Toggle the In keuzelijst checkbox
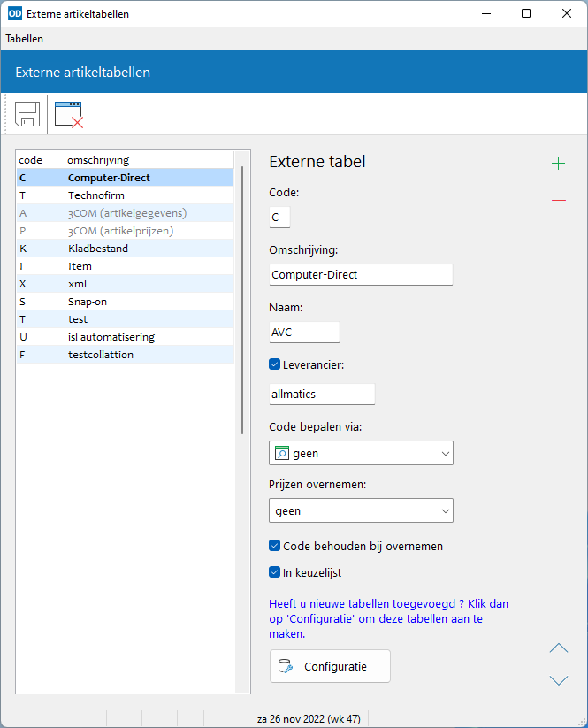 [274, 572]
